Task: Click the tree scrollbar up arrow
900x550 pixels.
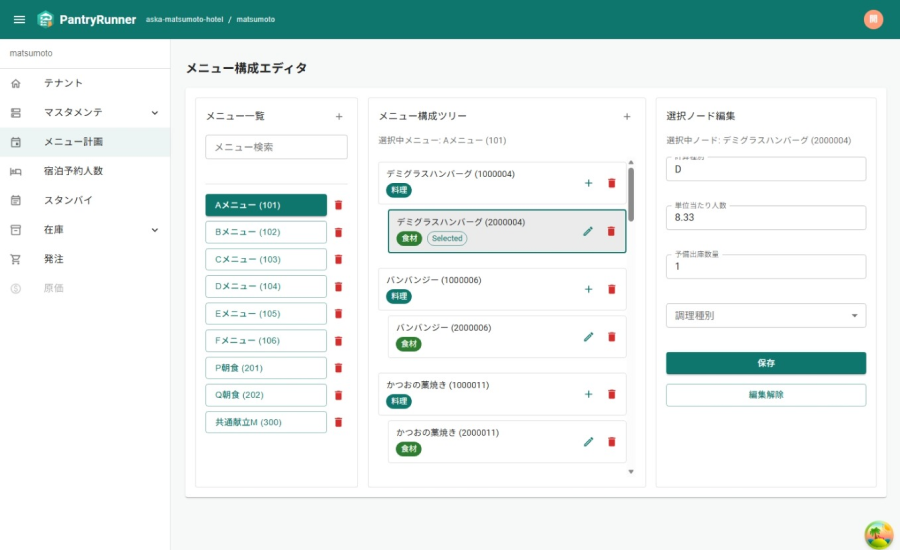Action: [631, 162]
